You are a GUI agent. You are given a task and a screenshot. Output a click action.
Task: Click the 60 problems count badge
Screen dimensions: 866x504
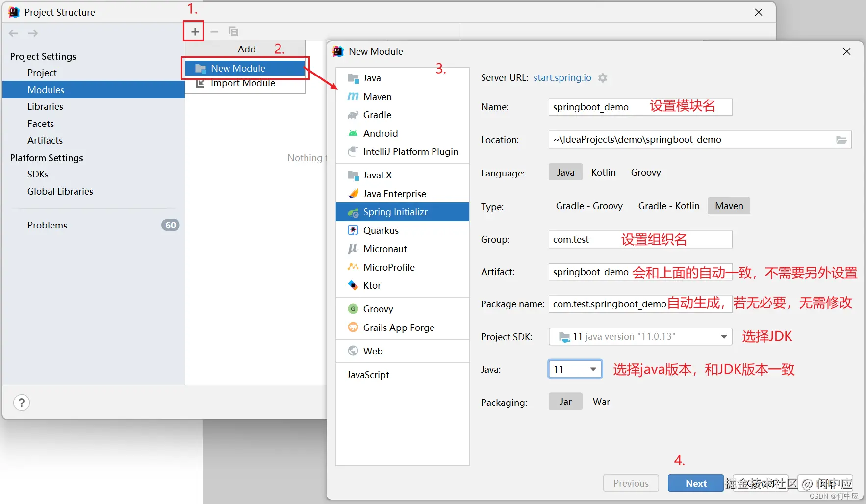[170, 225]
